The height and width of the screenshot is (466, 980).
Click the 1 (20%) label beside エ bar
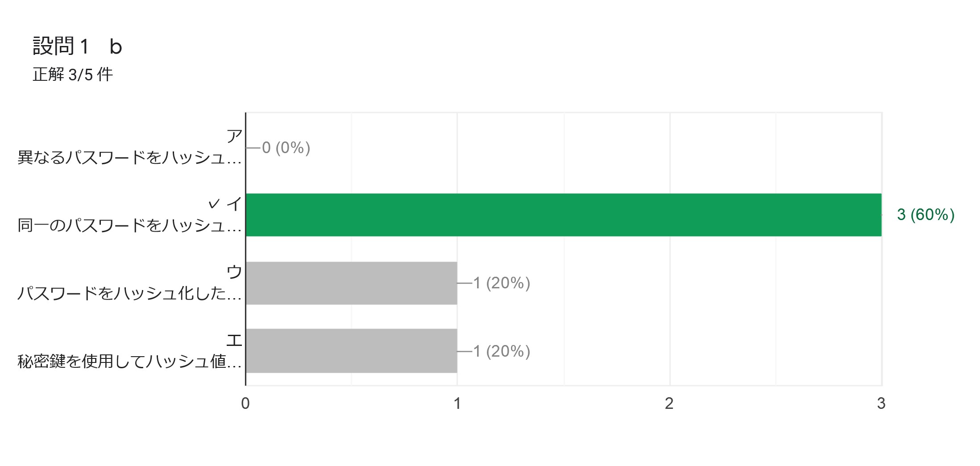coord(502,351)
